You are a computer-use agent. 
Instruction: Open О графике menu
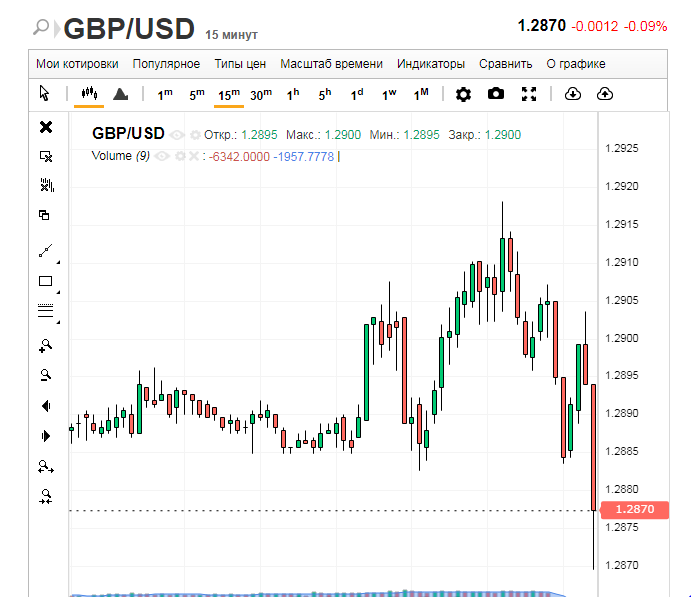pos(576,64)
